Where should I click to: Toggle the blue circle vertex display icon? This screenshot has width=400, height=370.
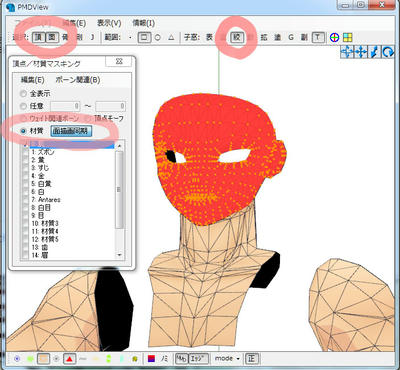17,359
